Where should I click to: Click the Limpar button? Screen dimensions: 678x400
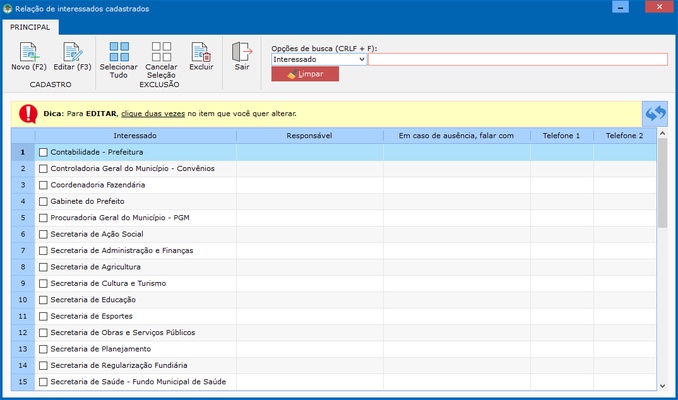(x=305, y=75)
